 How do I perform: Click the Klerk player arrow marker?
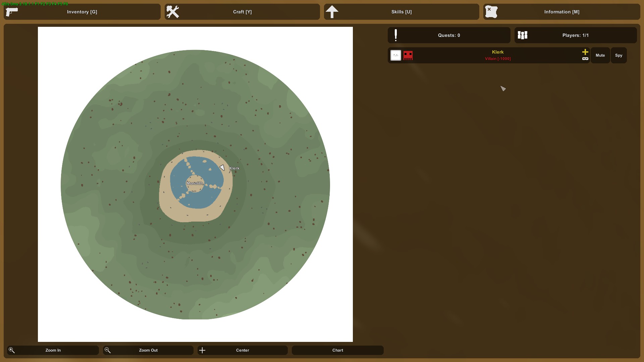pos(222,168)
